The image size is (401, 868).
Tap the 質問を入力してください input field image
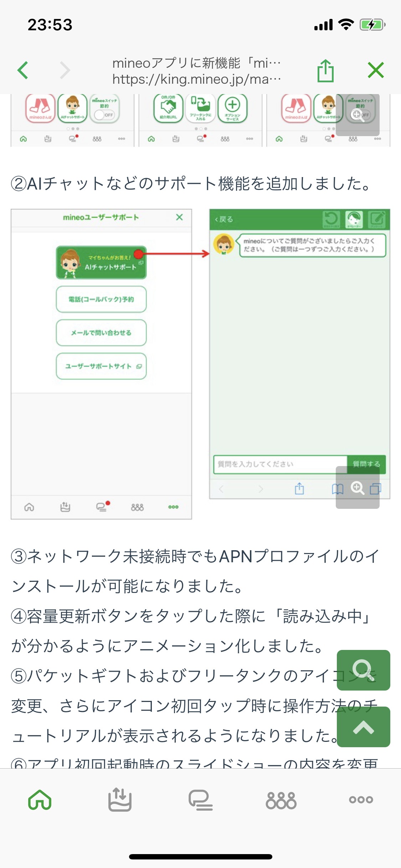[280, 464]
